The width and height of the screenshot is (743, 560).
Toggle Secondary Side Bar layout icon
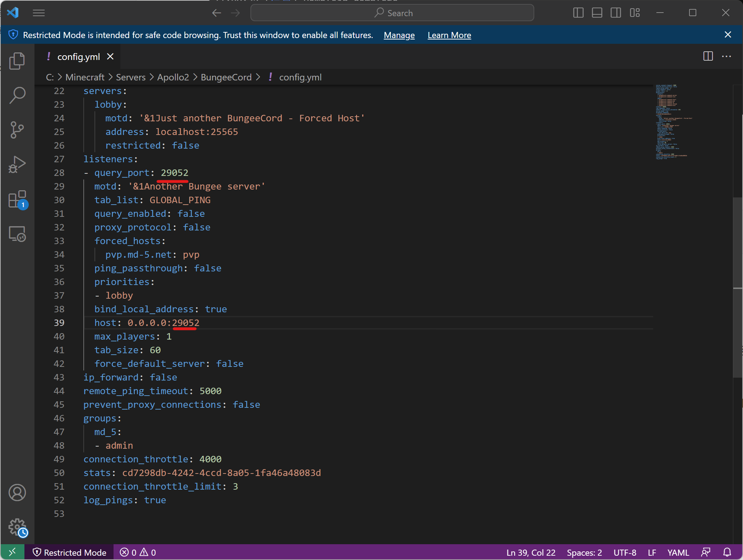pos(615,13)
